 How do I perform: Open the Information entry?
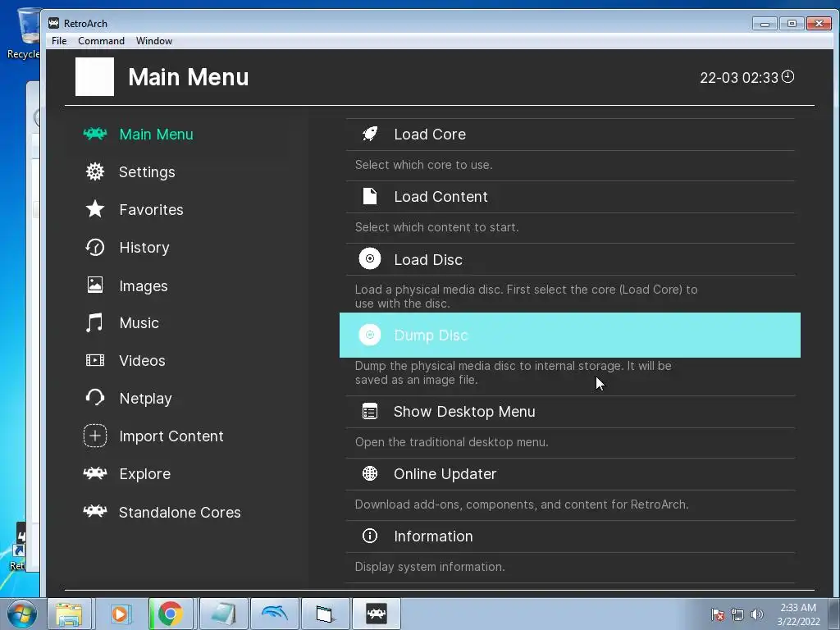570,536
